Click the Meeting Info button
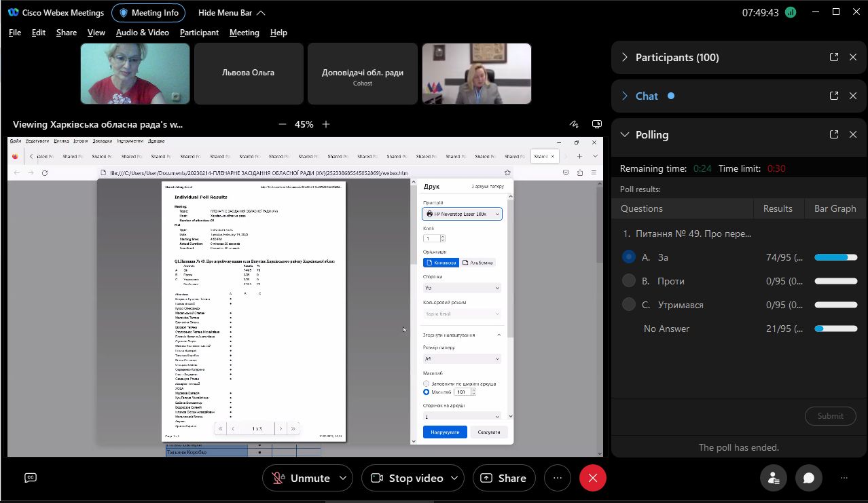The height and width of the screenshot is (503, 868). click(x=148, y=12)
